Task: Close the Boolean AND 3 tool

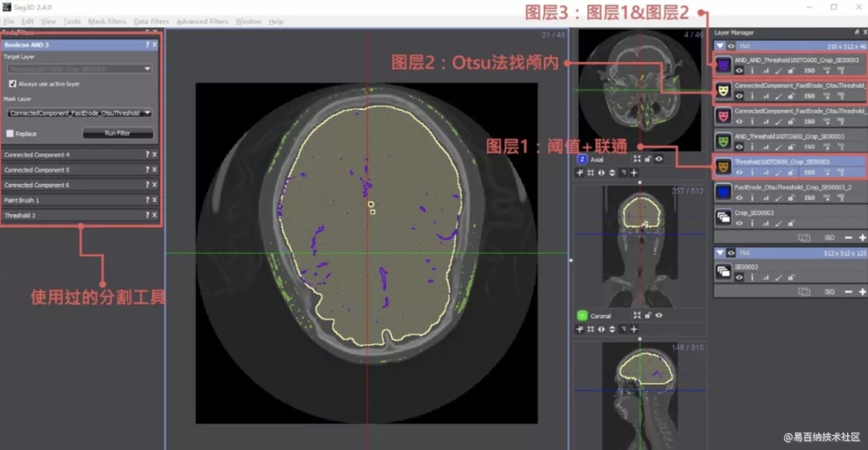Action: [154, 45]
